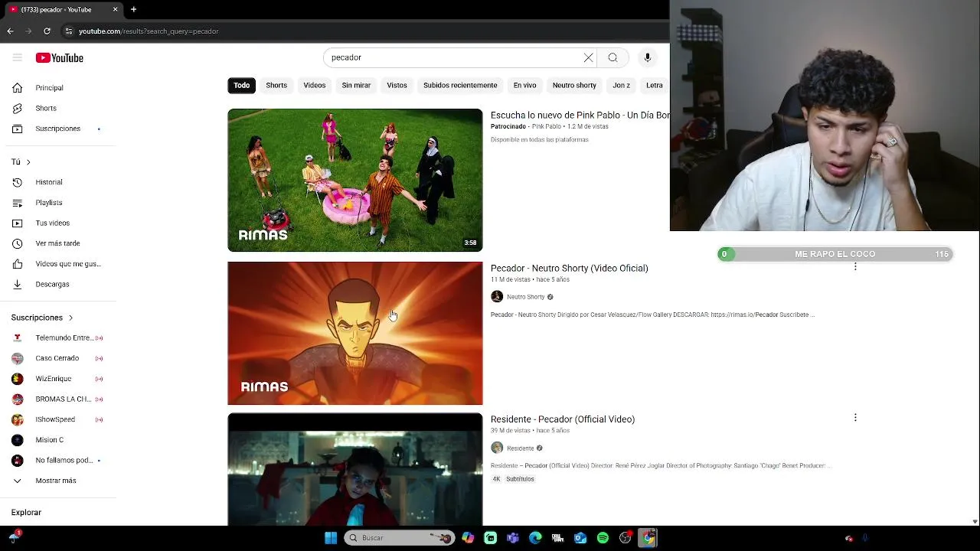Open Residente Pecador video thumbnail

click(x=355, y=469)
